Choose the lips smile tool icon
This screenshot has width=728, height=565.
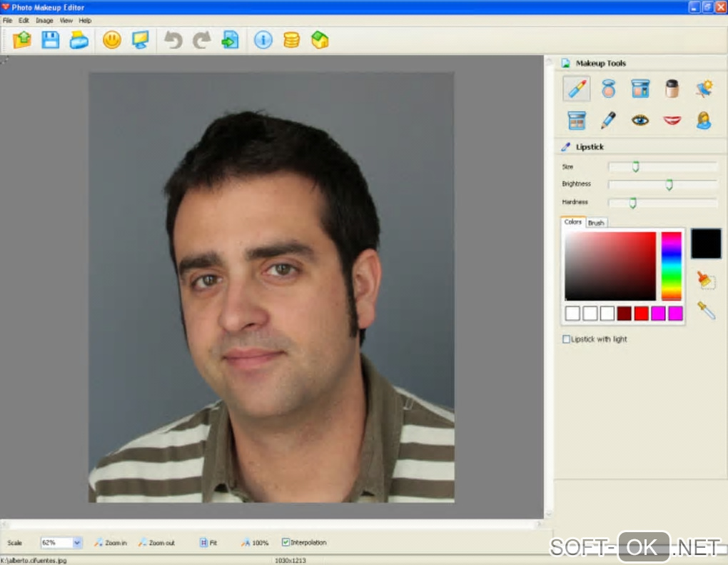click(672, 120)
